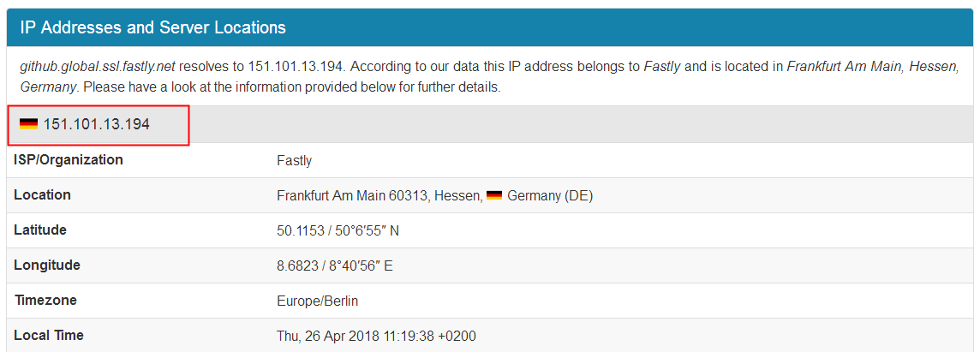Image resolution: width=980 pixels, height=352 pixels.
Task: Select the 151.101.13.194 address in gray heading bar
Action: tap(97, 124)
